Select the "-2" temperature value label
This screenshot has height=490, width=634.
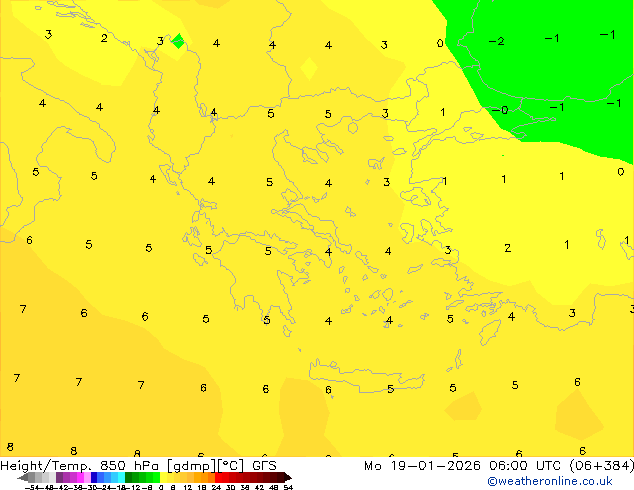[496, 41]
